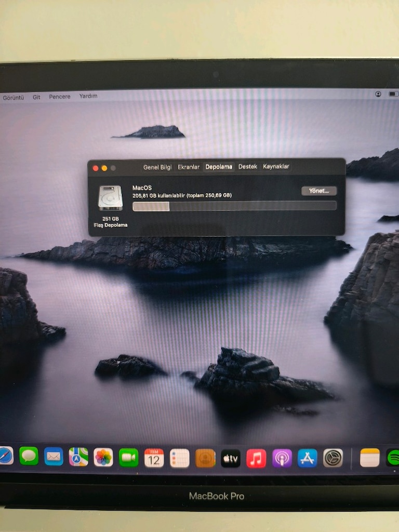Image resolution: width=399 pixels, height=532 pixels.
Task: Open Photos app in the dock
Action: [103, 457]
